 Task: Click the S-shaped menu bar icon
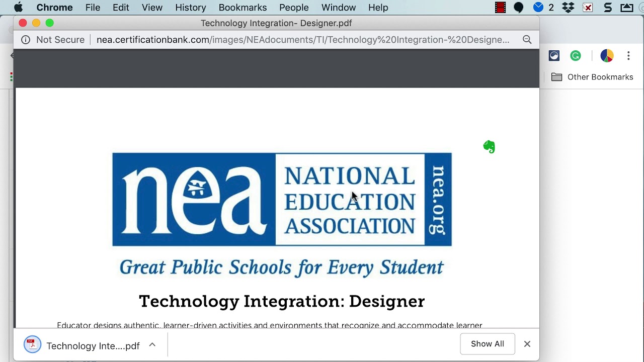[x=608, y=8]
